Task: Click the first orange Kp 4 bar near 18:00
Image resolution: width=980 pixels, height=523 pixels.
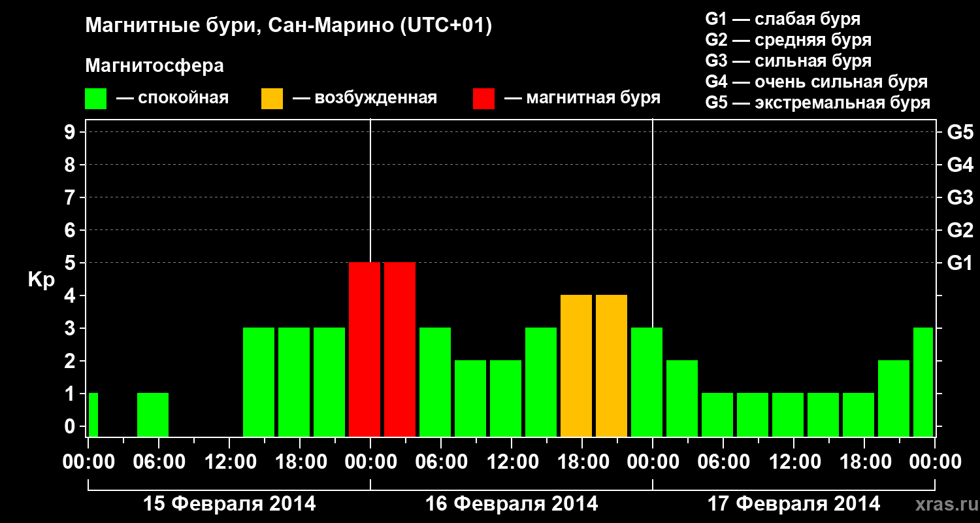Action: pos(576,365)
